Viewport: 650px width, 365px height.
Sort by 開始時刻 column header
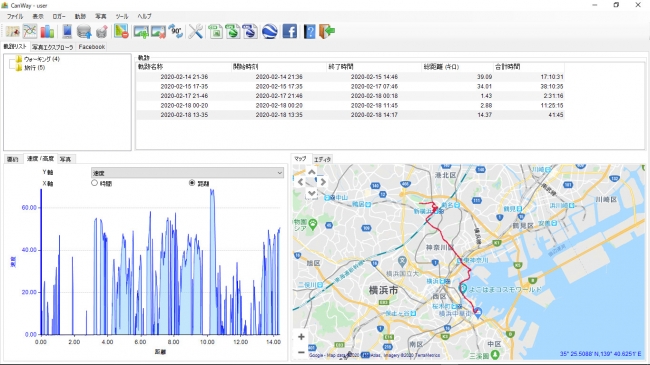[x=279, y=67]
